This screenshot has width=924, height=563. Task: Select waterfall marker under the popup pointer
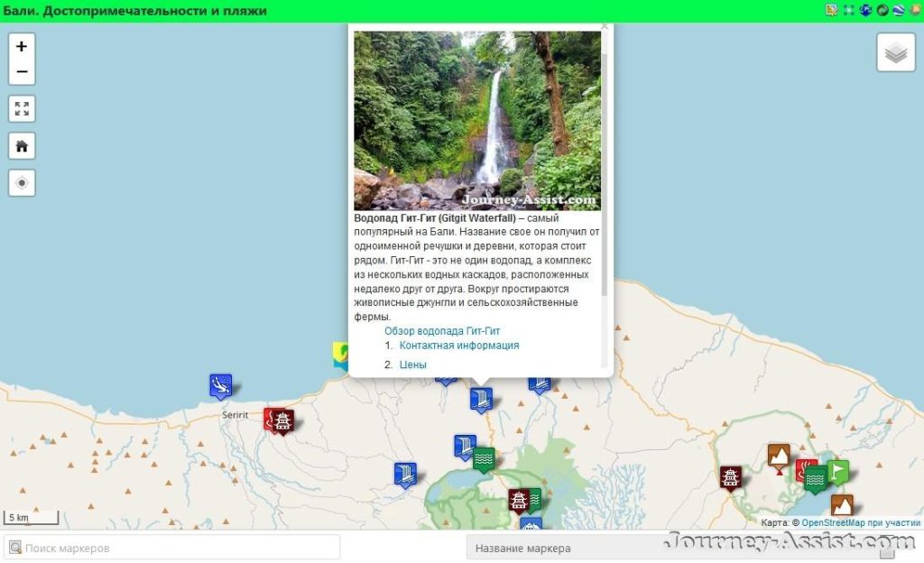(481, 400)
